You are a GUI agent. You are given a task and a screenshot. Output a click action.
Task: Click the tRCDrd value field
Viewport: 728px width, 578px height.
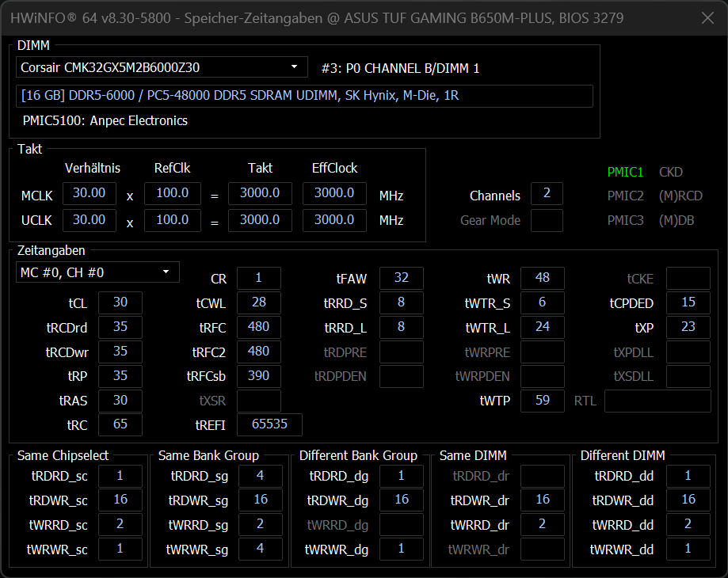tap(120, 327)
